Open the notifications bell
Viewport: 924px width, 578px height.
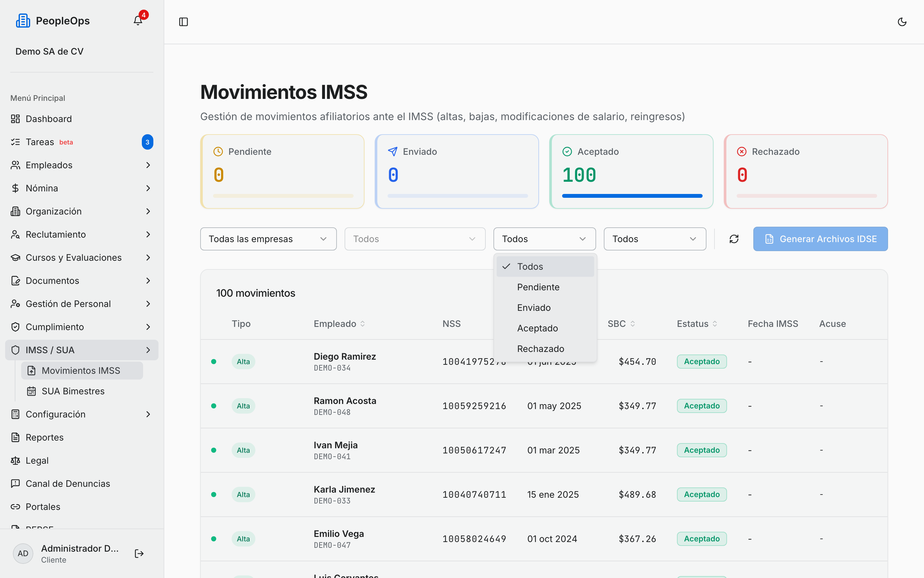pos(138,21)
